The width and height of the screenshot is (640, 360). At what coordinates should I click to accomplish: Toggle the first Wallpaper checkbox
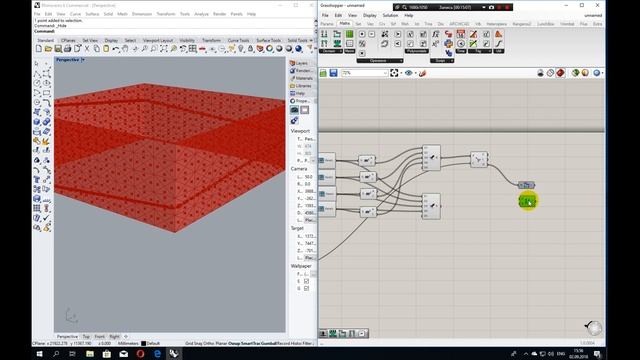click(306, 281)
